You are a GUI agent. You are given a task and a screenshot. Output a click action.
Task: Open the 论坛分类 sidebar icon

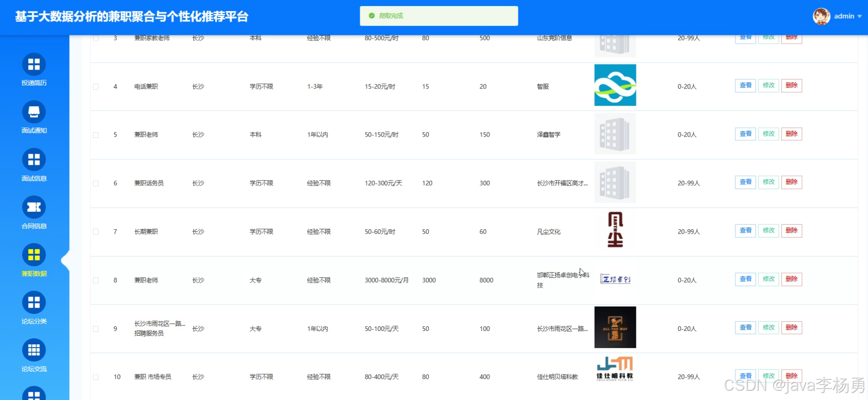point(34,302)
